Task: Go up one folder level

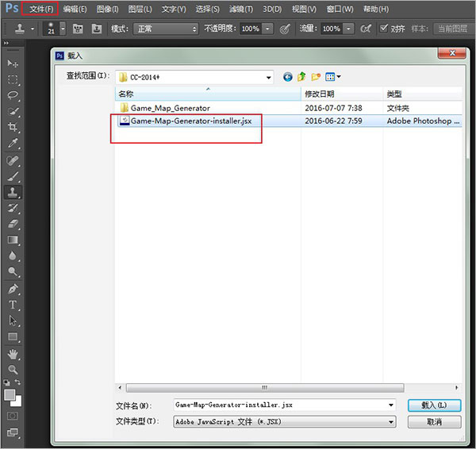Action: (x=301, y=77)
